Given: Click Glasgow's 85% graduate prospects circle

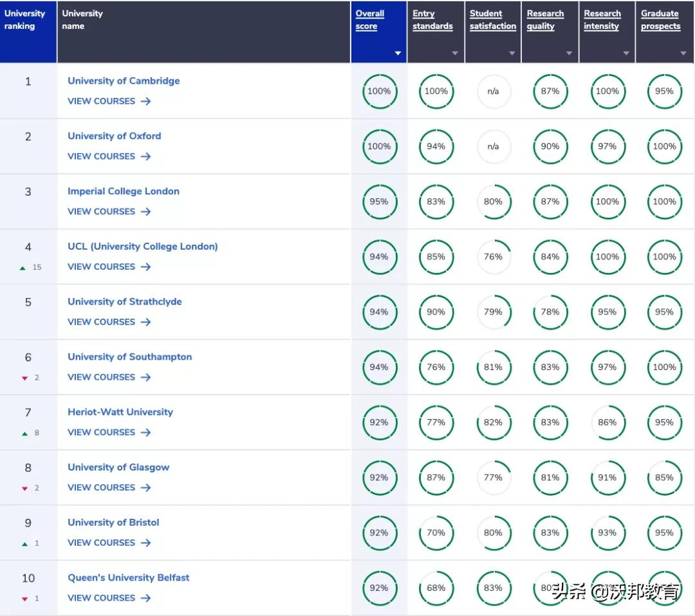Looking at the screenshot, I should tap(664, 478).
